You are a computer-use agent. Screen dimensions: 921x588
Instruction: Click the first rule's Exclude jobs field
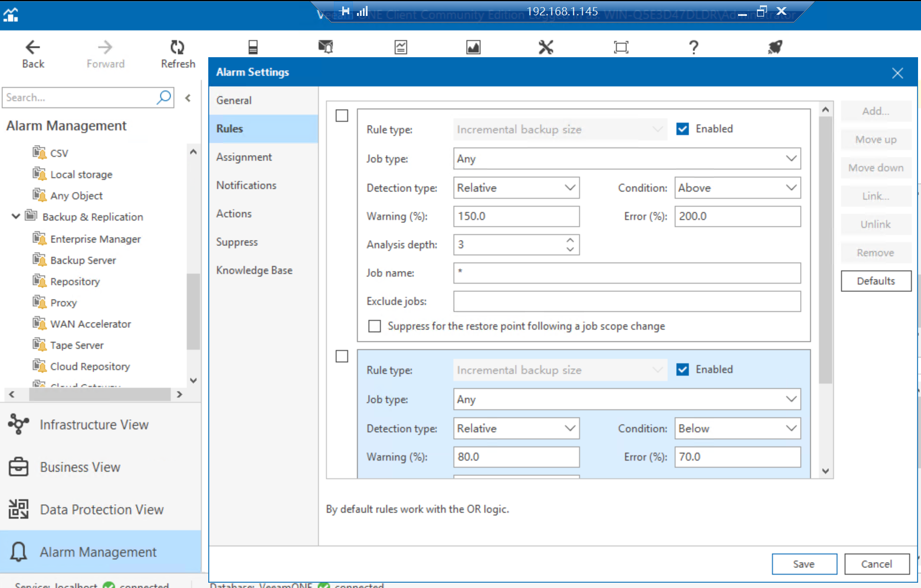coord(627,301)
